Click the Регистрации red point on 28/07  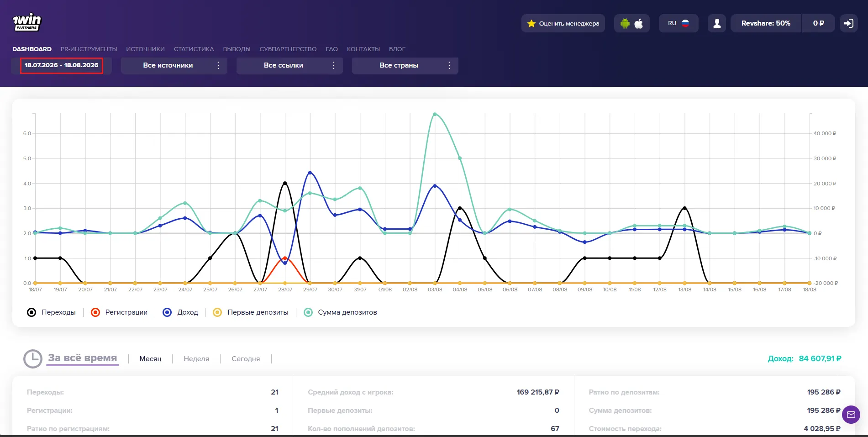click(285, 258)
